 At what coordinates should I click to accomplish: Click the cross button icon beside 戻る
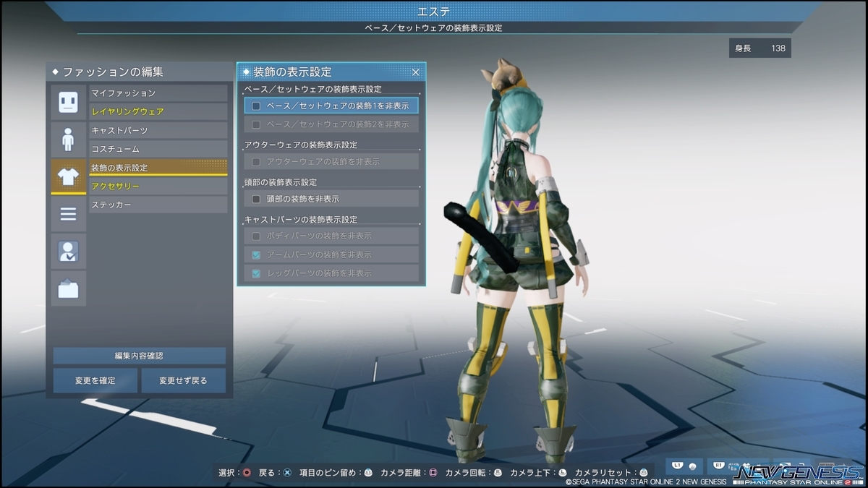coord(287,473)
